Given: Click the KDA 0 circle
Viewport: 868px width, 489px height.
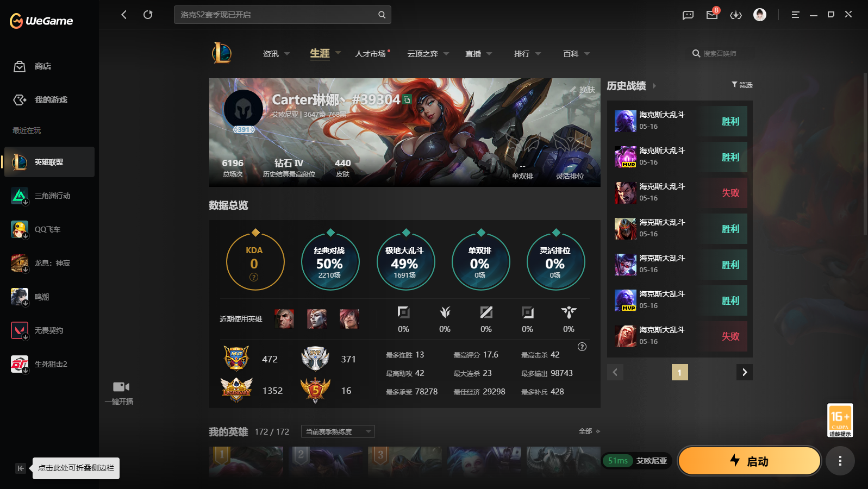Looking at the screenshot, I should pyautogui.click(x=255, y=262).
